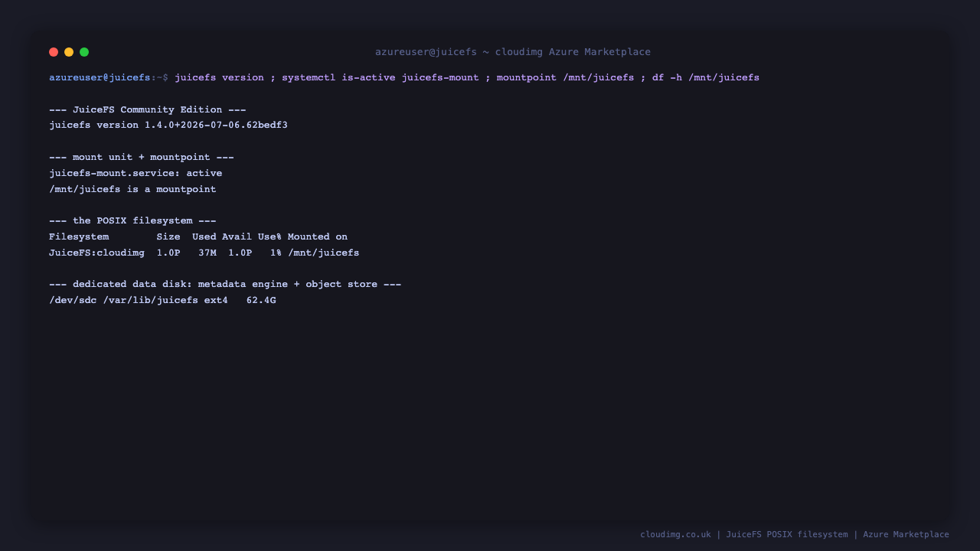Click the green maximize window dot
Screen dimensions: 980x551
pyautogui.click(x=84, y=52)
